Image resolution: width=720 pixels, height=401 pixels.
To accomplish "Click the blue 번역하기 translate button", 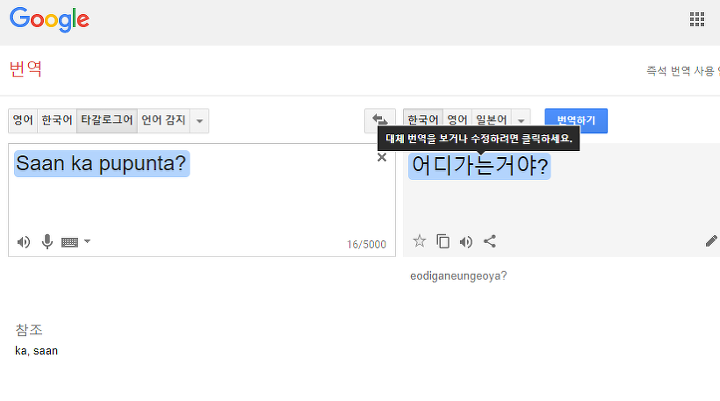I will coord(576,120).
